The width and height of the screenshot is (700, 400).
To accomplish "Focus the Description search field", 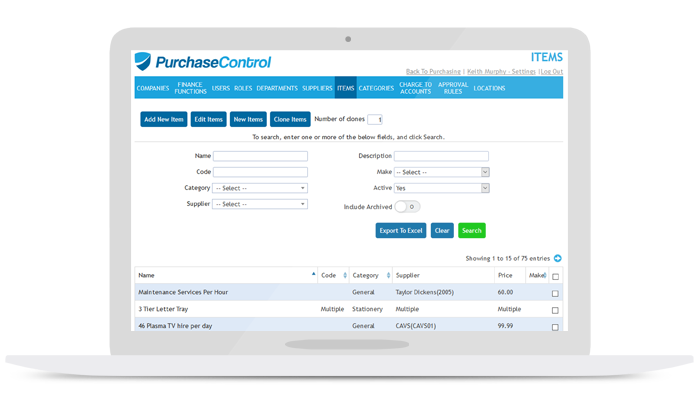I will click(x=441, y=156).
